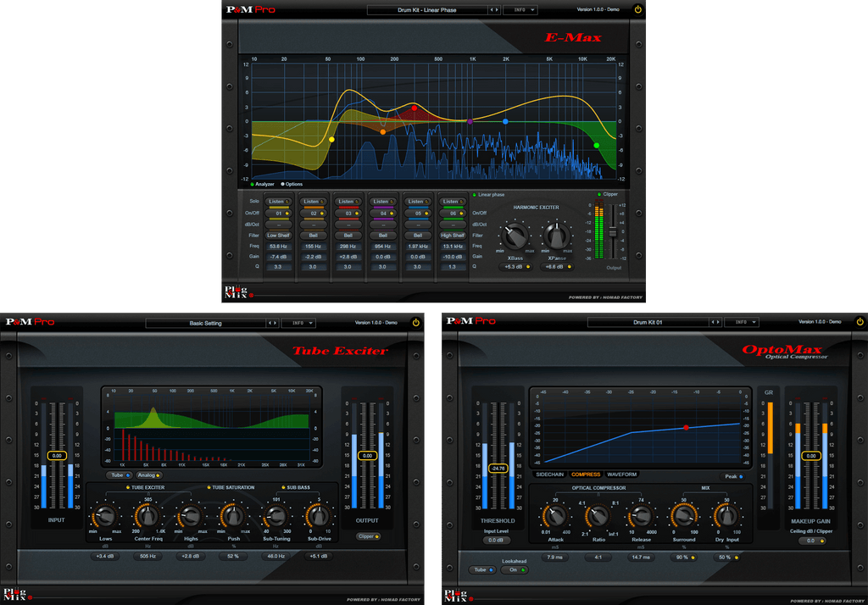Click the Ratio knob in OptoMax

click(598, 517)
